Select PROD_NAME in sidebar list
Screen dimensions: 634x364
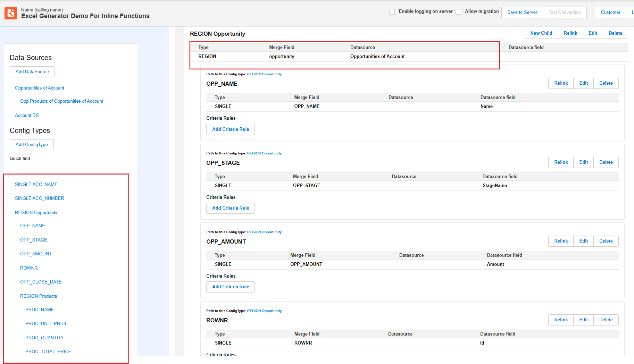(x=40, y=310)
